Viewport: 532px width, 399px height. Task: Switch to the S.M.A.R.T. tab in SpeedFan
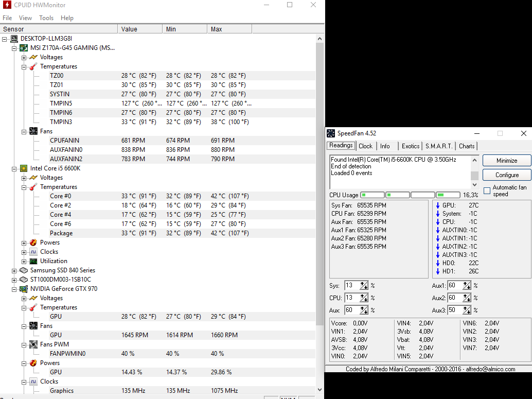(x=439, y=146)
